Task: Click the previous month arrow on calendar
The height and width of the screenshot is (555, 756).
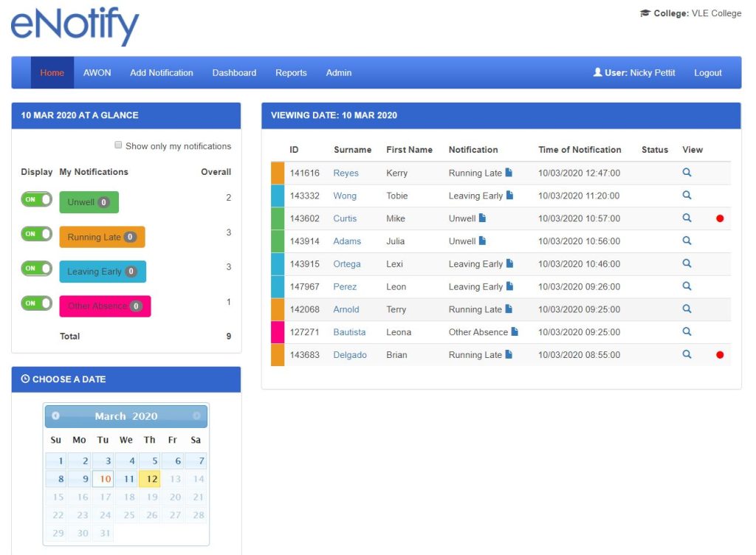Action: pos(55,416)
